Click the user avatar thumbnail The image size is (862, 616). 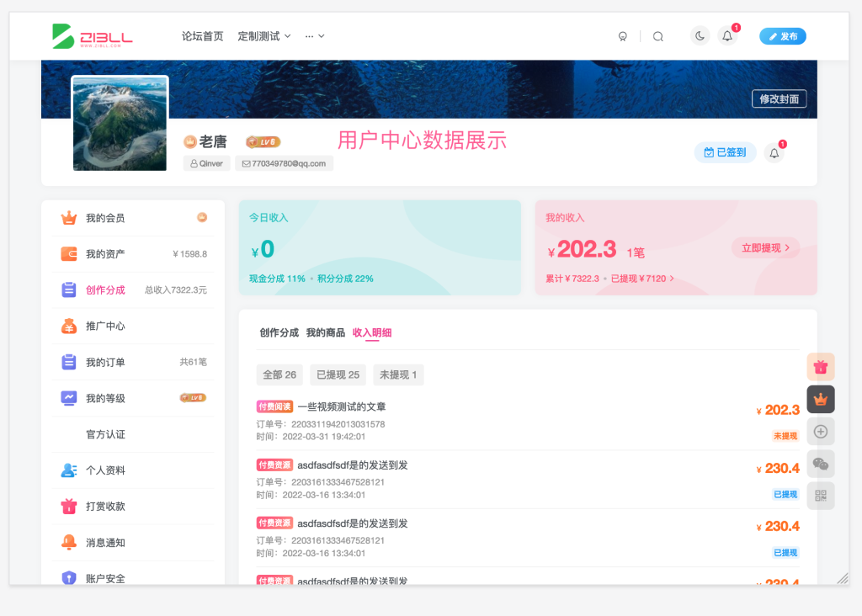pos(120,122)
